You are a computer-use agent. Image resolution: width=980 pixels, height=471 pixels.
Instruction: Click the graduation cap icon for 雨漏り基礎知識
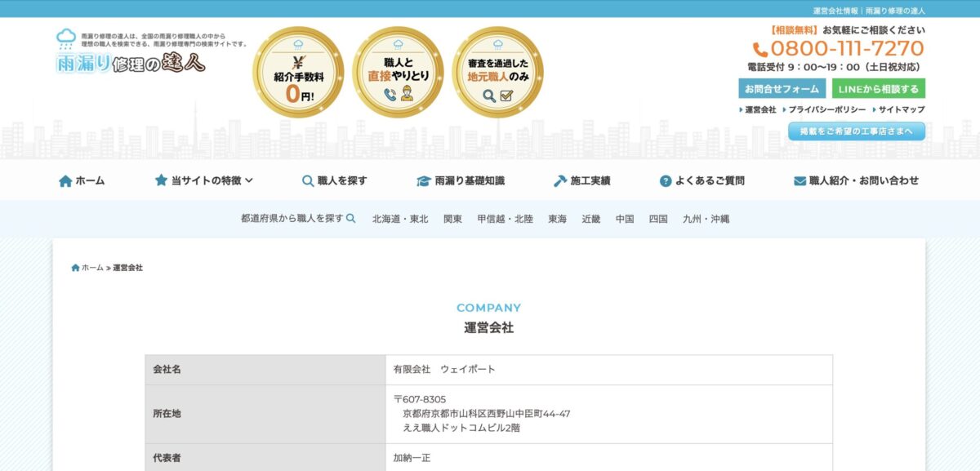pos(423,181)
